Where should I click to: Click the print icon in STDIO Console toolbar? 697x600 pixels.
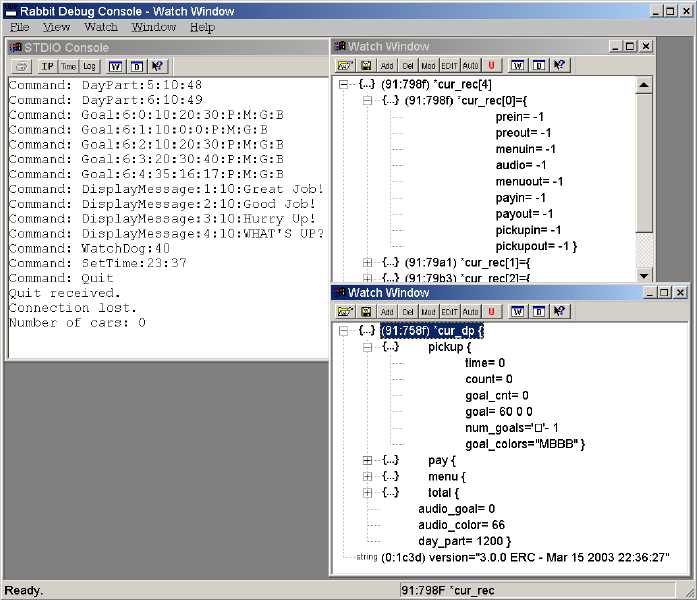[21, 67]
